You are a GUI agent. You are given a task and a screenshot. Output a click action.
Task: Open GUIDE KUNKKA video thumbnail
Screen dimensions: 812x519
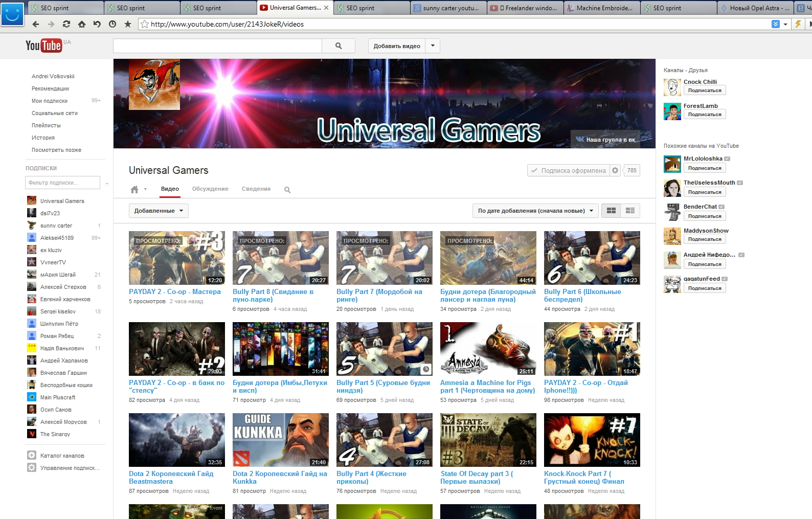click(x=281, y=440)
